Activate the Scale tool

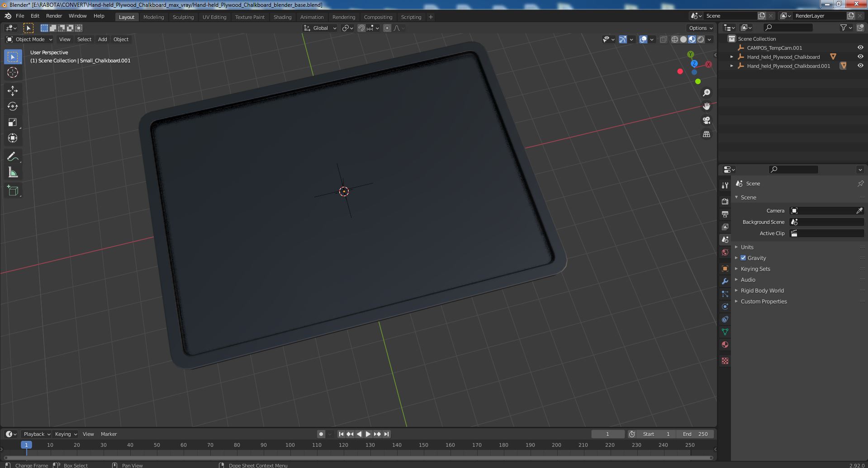pos(13,123)
